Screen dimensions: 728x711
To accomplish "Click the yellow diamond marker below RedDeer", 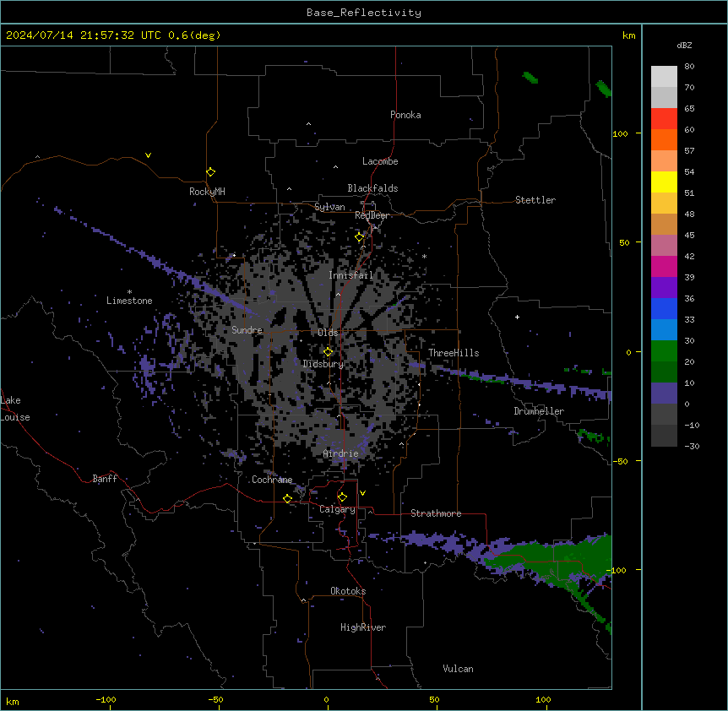I will pos(360,237).
